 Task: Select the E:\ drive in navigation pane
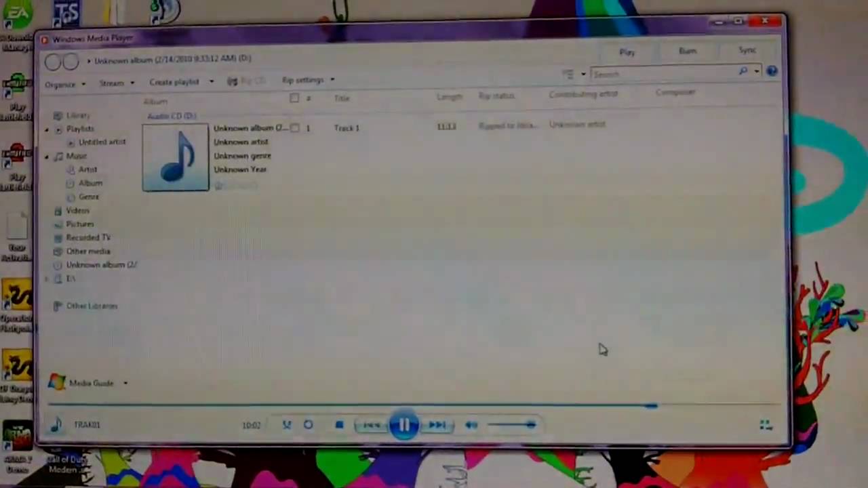coord(71,279)
